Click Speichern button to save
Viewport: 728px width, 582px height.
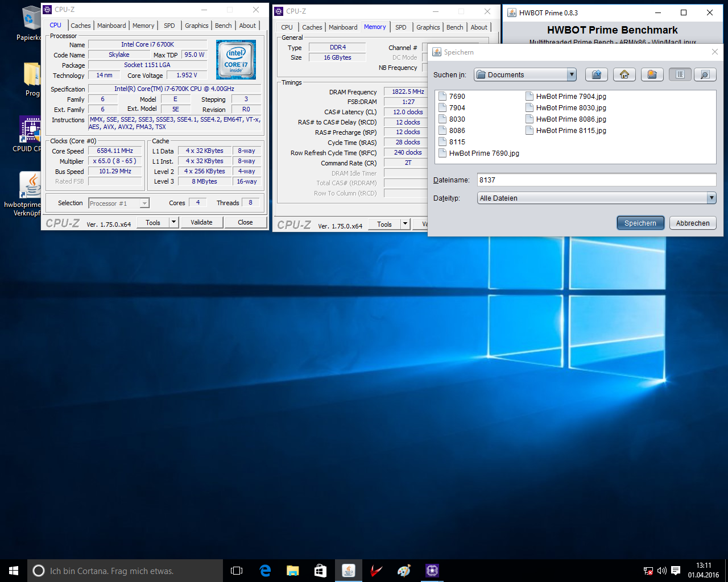click(640, 223)
